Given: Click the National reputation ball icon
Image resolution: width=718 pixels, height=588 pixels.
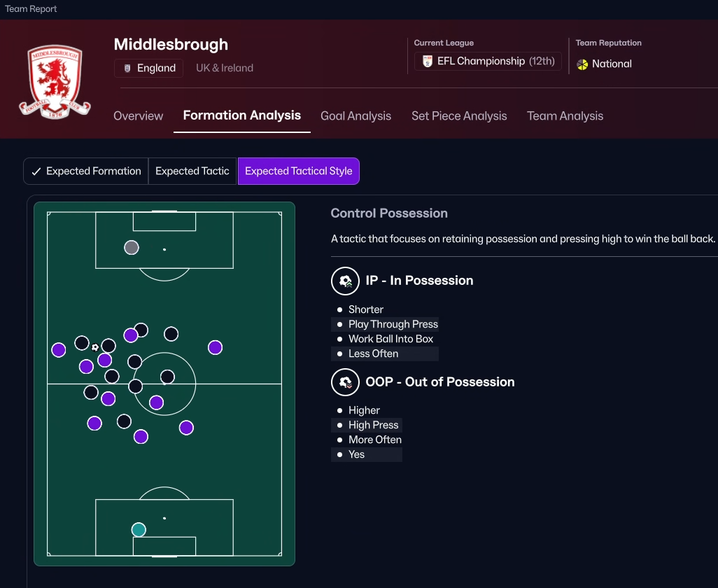Looking at the screenshot, I should tap(582, 64).
